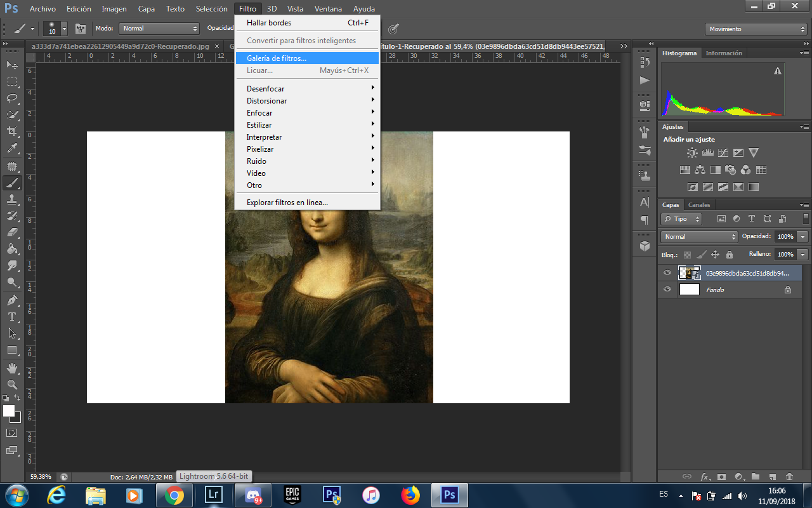Hide the Fondo layer with its eye icon
This screenshot has height=508, width=812.
[667, 290]
